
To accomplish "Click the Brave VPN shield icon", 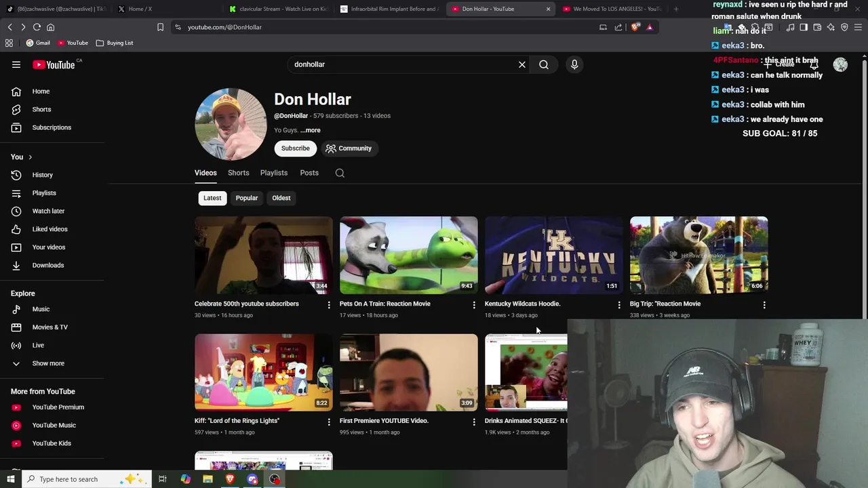I will [844, 27].
